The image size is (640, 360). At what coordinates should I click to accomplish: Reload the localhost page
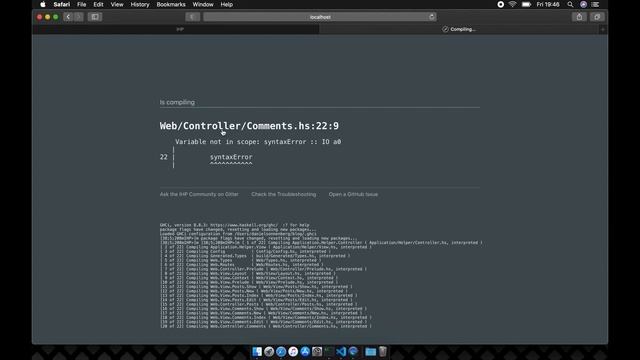(431, 17)
